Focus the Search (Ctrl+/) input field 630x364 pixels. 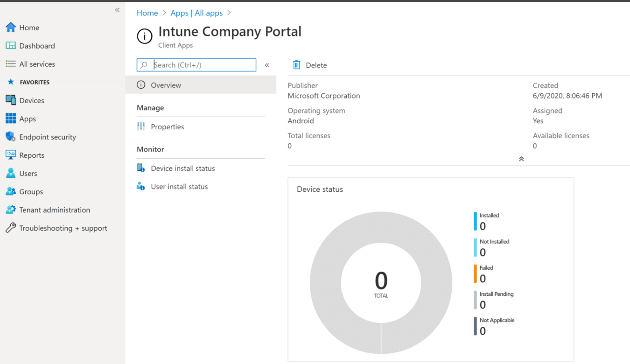pyautogui.click(x=196, y=65)
